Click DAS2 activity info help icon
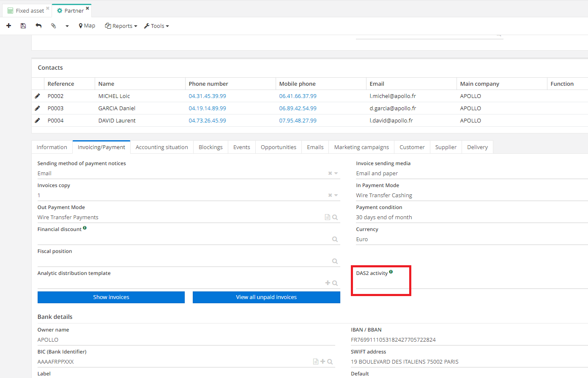The height and width of the screenshot is (378, 588). [x=391, y=272]
